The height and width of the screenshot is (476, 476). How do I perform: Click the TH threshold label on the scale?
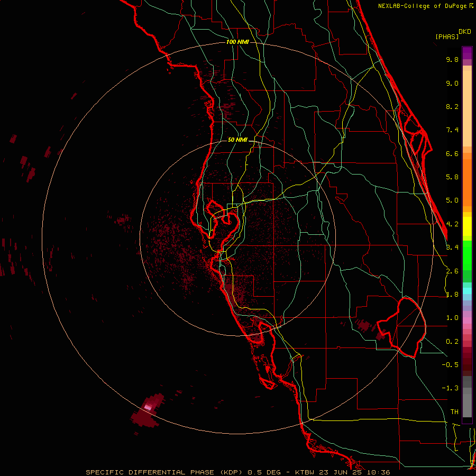454,411
